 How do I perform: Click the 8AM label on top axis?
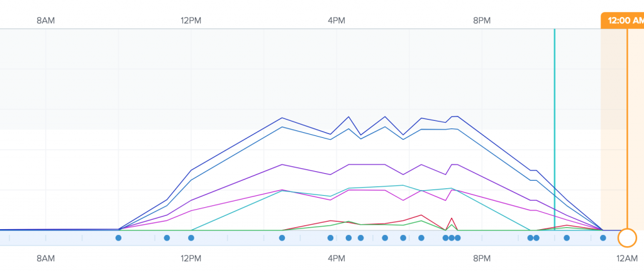click(x=46, y=20)
